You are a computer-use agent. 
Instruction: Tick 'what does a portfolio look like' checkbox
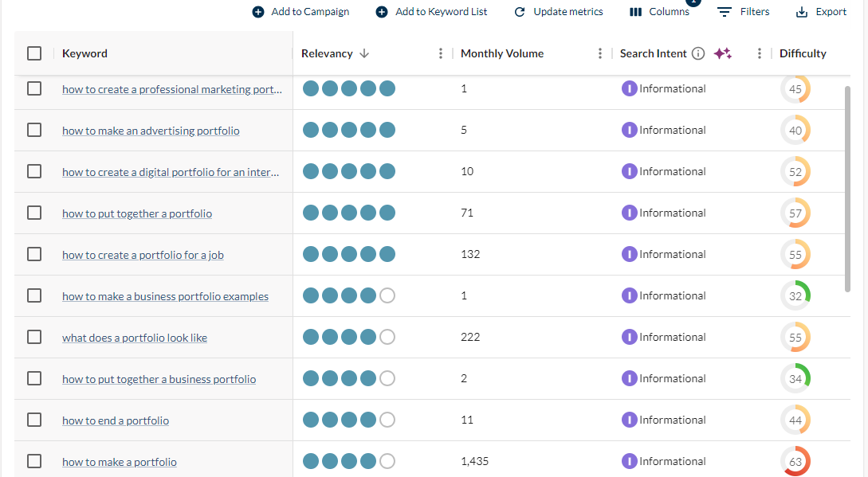[x=34, y=337]
